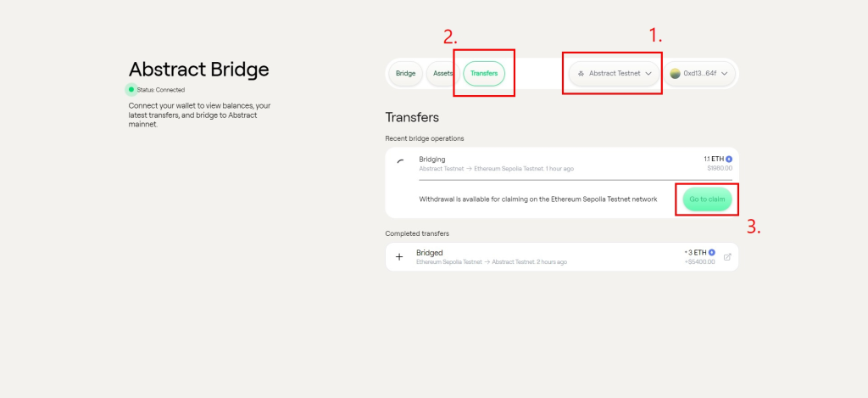Click the chevron beside Abstract Testnet

click(x=648, y=74)
